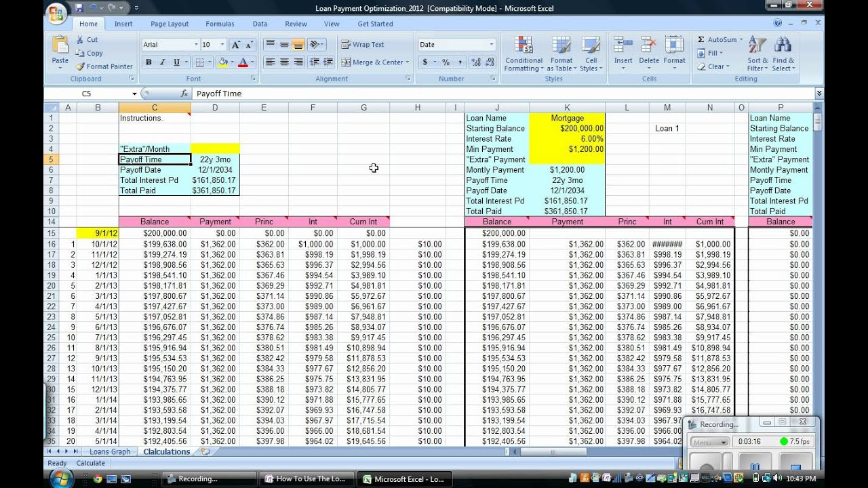Open the Arial font name dropdown
Image resolution: width=868 pixels, height=488 pixels.
pyautogui.click(x=196, y=45)
